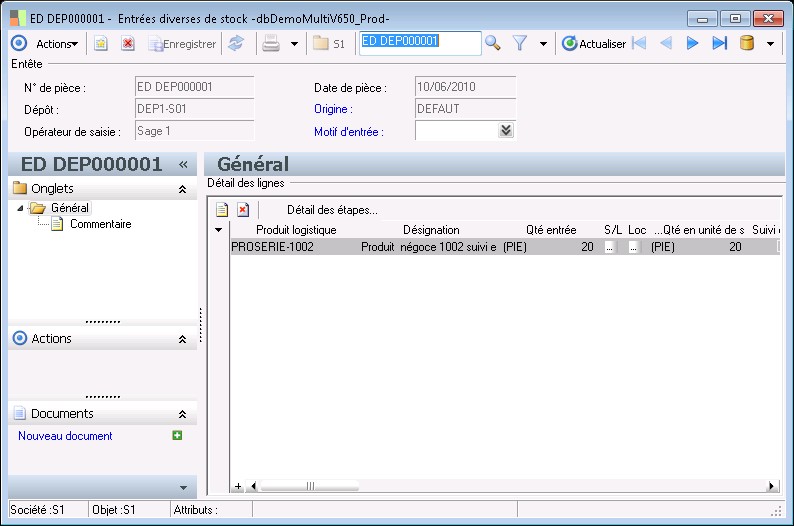Click the Nouveau document link
794x526 pixels.
point(65,436)
